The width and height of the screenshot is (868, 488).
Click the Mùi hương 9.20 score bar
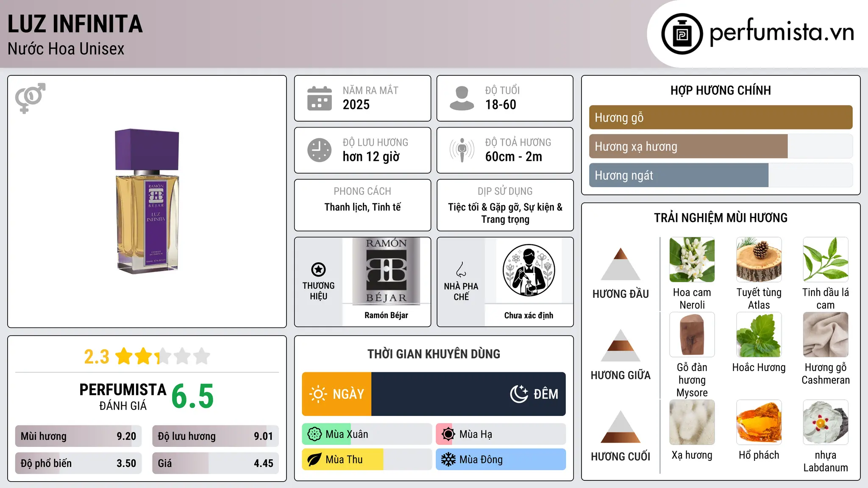tap(78, 436)
